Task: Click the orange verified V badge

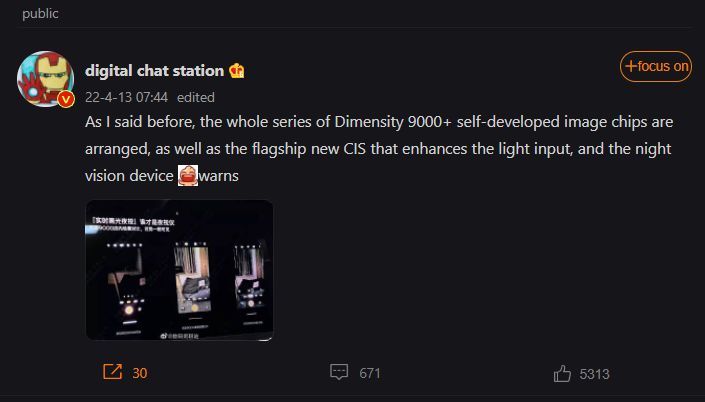Action: [x=66, y=99]
